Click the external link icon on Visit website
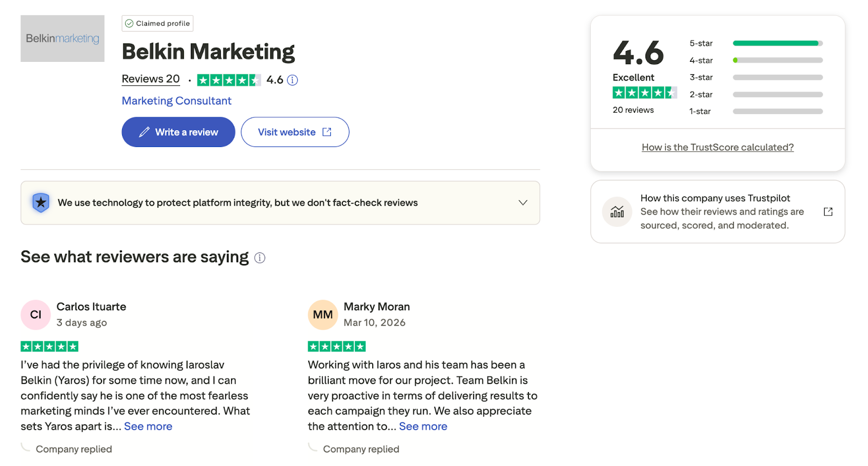The height and width of the screenshot is (466, 868). [x=326, y=132]
